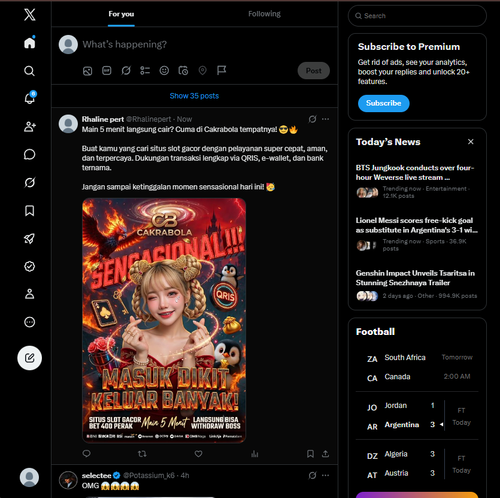
Task: Open Algeria vs Austria match result
Action: [x=417, y=463]
